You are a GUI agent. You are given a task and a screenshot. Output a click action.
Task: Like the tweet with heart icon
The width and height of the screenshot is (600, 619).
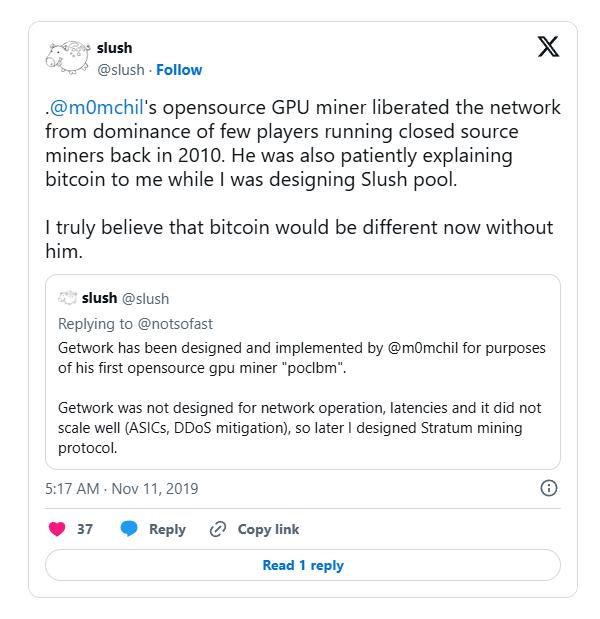tap(57, 529)
